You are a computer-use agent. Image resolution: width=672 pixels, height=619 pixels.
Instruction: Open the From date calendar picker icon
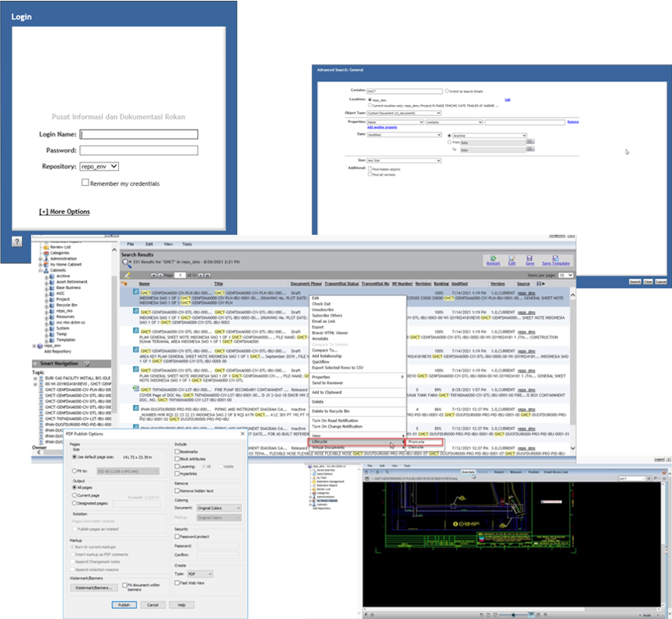pyautogui.click(x=530, y=142)
